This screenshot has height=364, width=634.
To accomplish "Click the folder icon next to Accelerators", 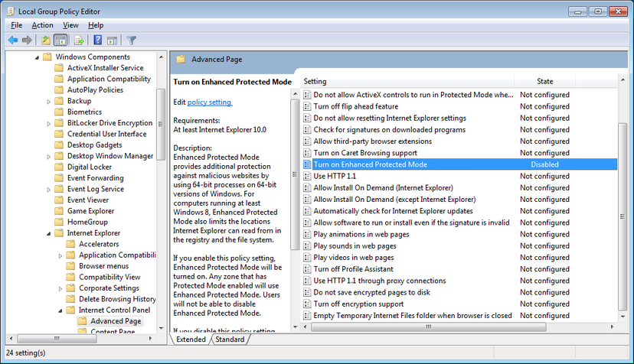I will click(70, 244).
